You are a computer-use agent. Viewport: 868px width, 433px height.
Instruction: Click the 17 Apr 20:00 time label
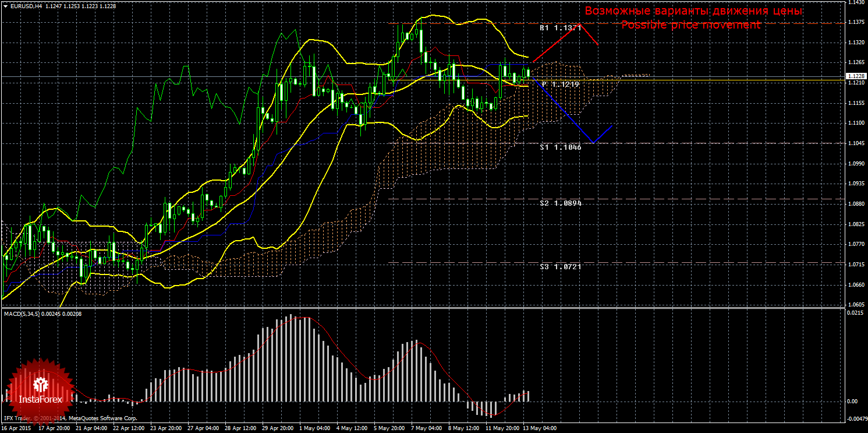pos(53,428)
